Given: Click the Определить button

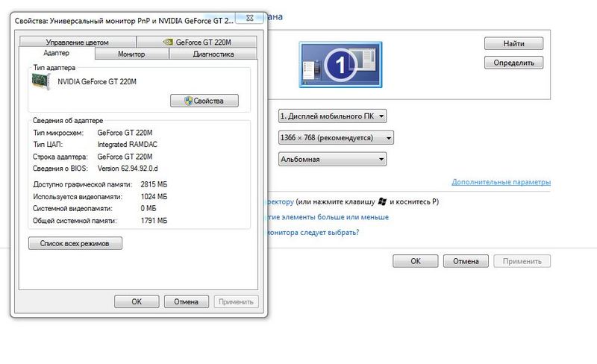Looking at the screenshot, I should 513,63.
